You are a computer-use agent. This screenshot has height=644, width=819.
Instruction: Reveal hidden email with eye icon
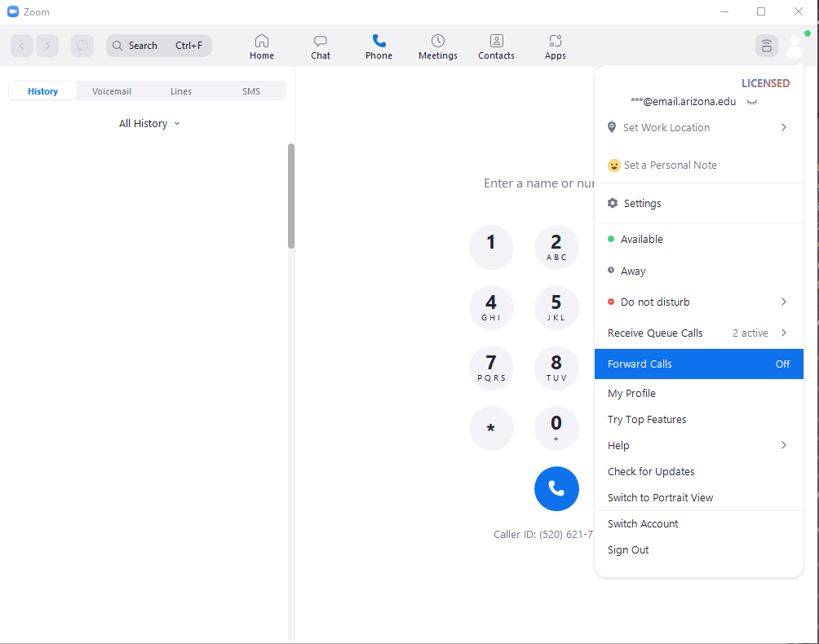(751, 102)
